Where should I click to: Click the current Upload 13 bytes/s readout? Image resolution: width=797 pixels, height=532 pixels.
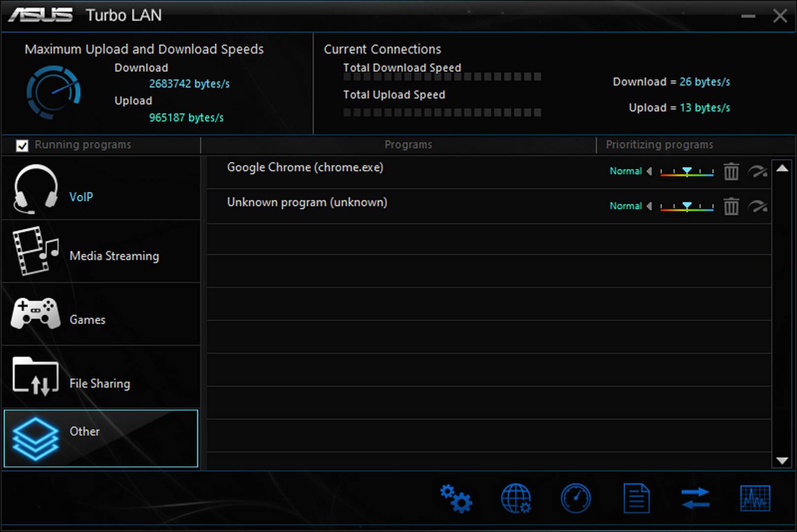679,108
